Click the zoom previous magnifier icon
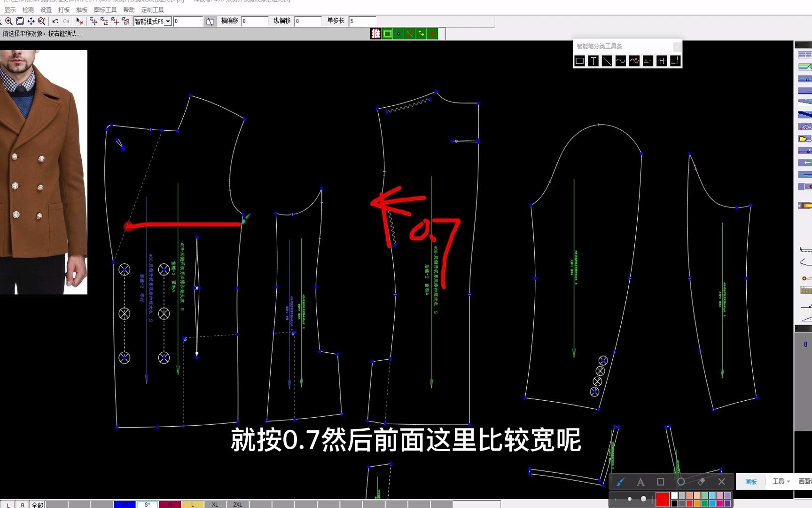Viewport: 812px width, 508px height. (x=42, y=21)
